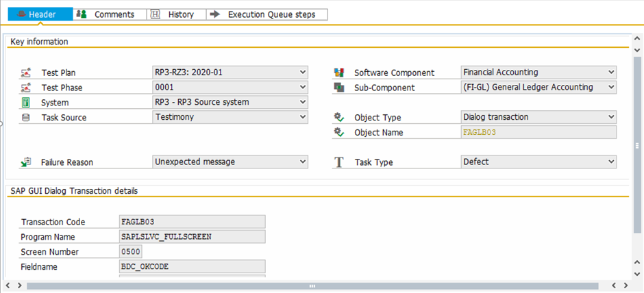Click the Screen Number field
The width and height of the screenshot is (644, 293).
click(131, 251)
